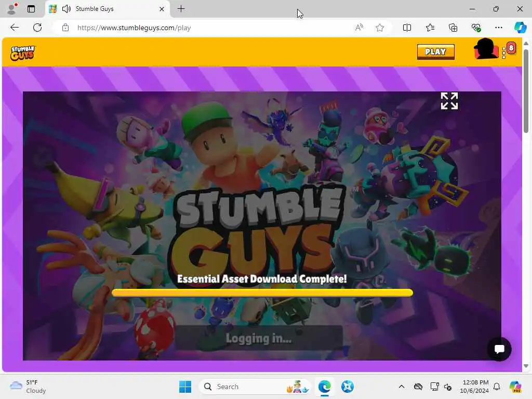Open the user avatar profile
The image size is (532, 399).
coord(486,49)
